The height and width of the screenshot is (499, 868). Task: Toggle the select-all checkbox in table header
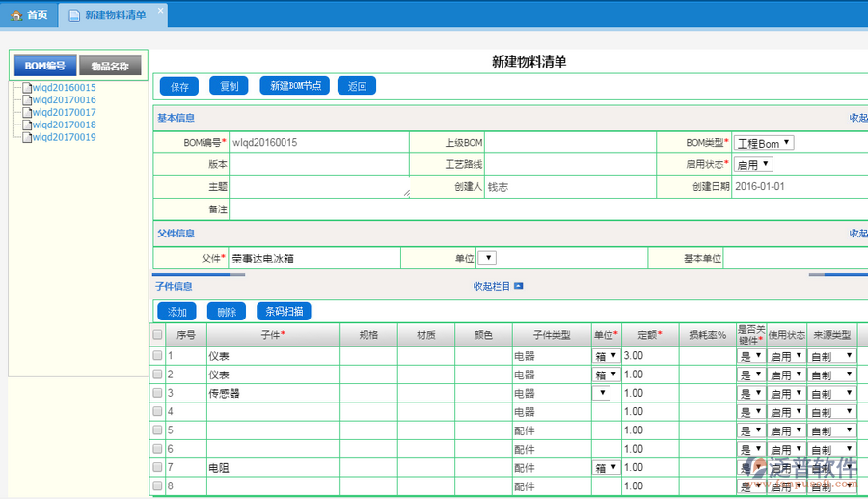click(x=157, y=335)
